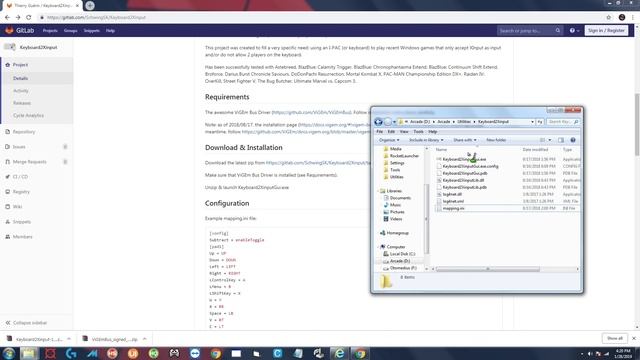
Task: Toggle the Explorer preview pane icon
Action: (561, 140)
